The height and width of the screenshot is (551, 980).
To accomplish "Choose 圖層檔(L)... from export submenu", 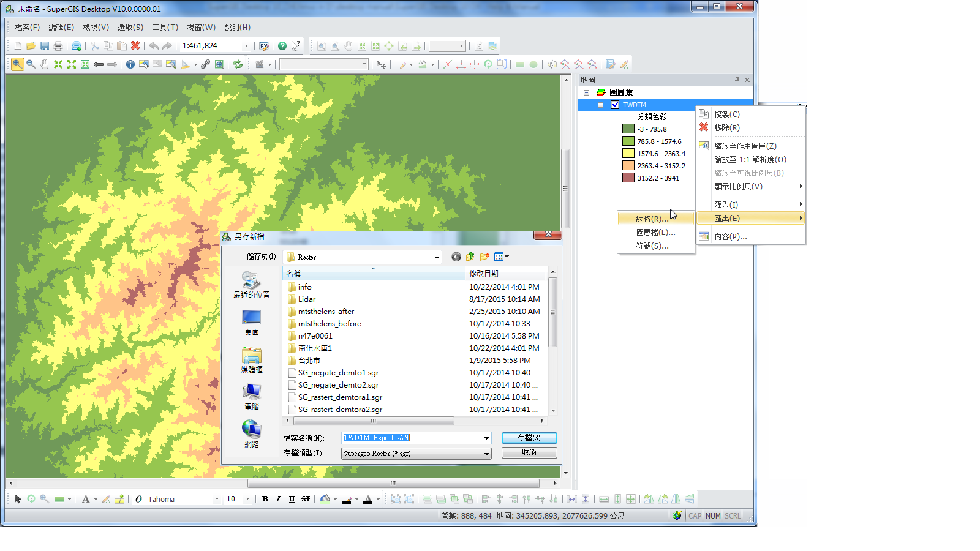I will pos(656,232).
